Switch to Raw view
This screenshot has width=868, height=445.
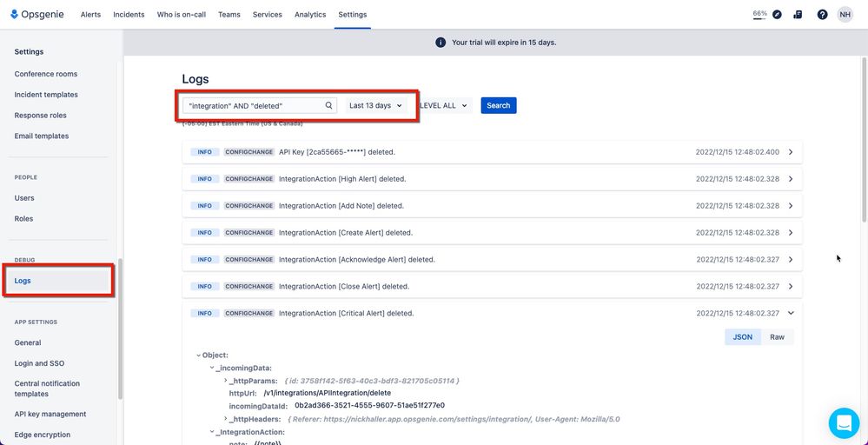[778, 337]
